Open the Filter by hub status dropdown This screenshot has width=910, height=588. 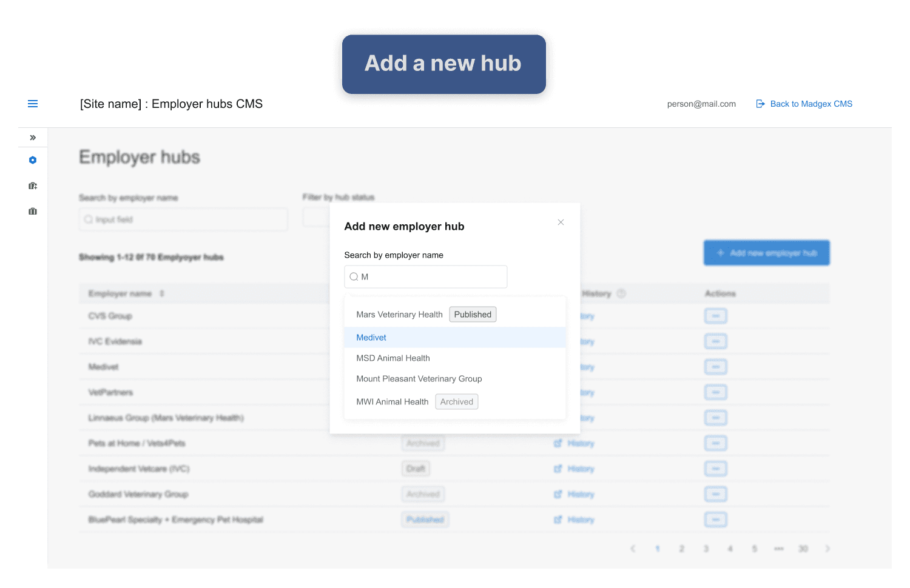(x=316, y=218)
